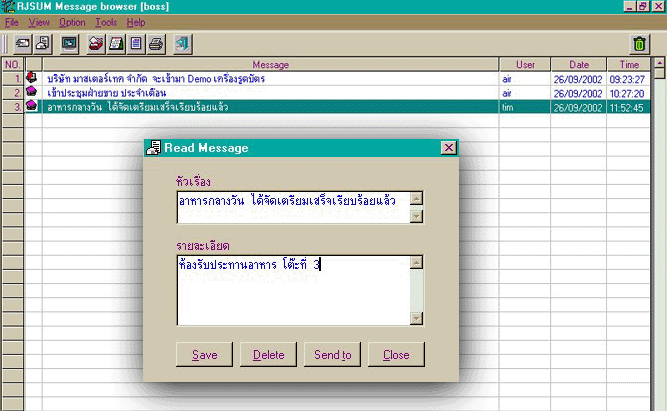Open the Help menu

136,23
